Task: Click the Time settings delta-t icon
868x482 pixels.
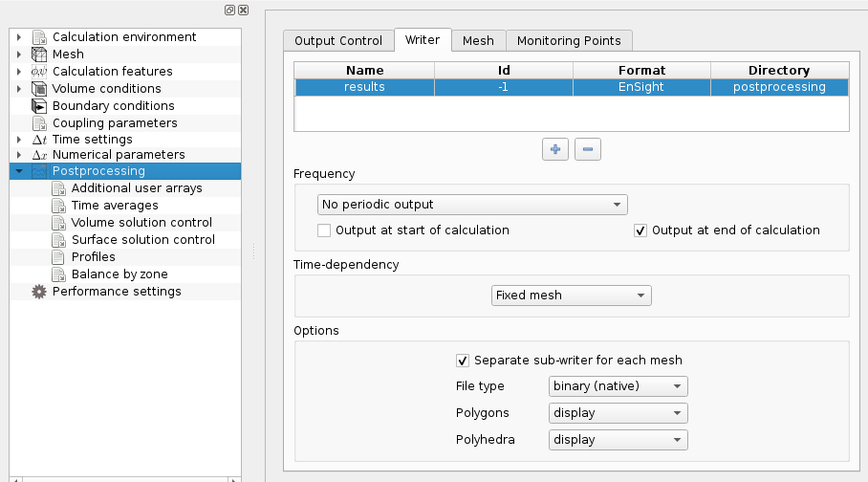Action: click(39, 140)
